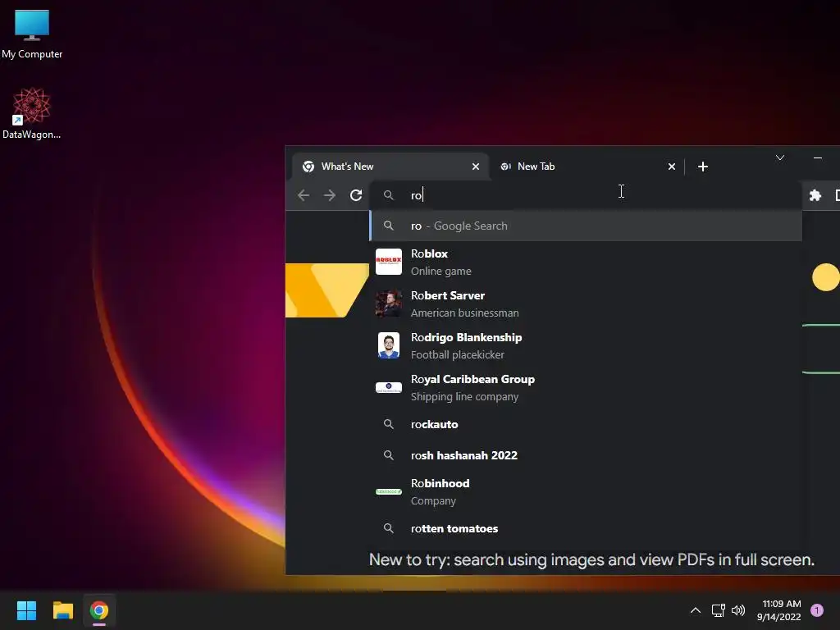This screenshot has height=630, width=840.
Task: Click the Chrome forward arrow
Action: (x=330, y=195)
